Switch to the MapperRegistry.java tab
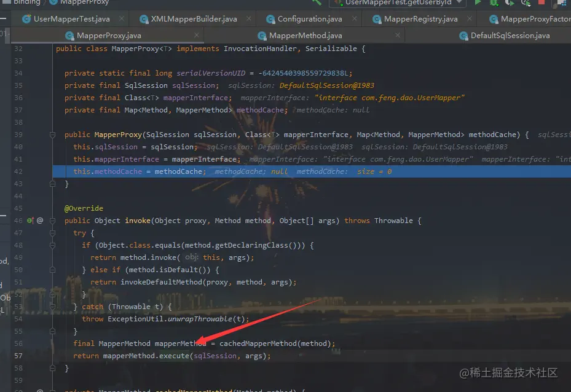 [x=420, y=19]
